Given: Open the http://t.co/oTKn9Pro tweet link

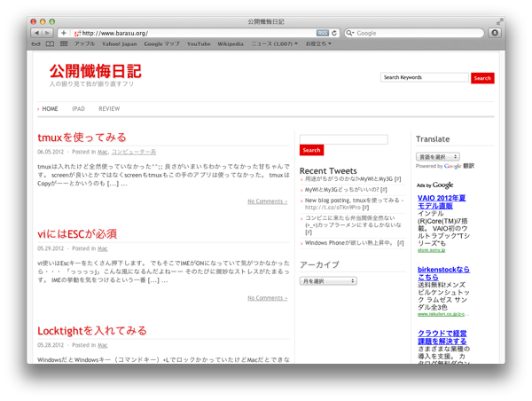Looking at the screenshot, I should coord(332,208).
